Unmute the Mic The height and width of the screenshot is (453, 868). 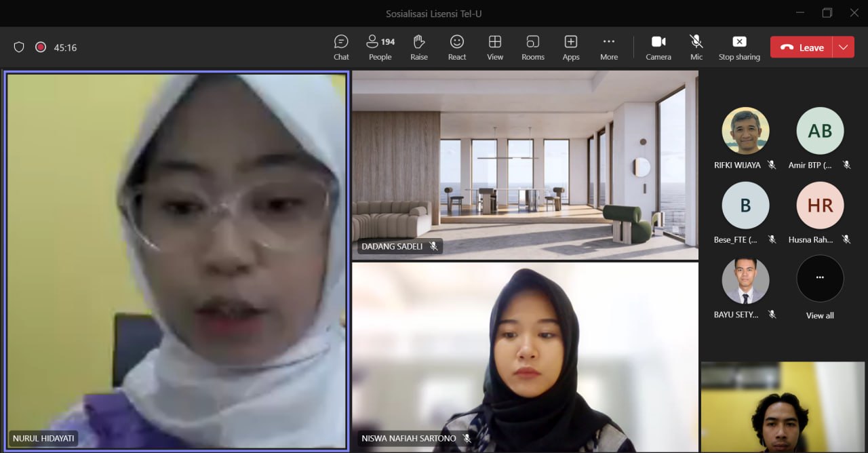[696, 47]
